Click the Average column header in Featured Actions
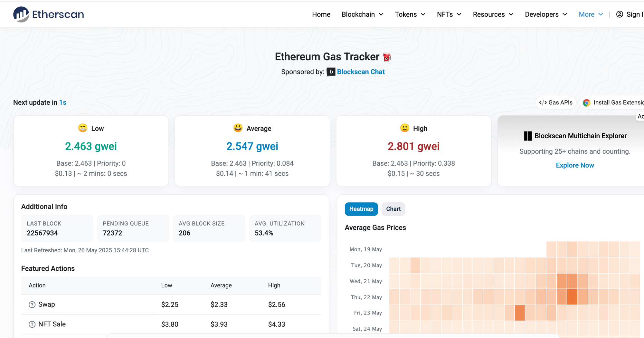644x338 pixels. 221,285
